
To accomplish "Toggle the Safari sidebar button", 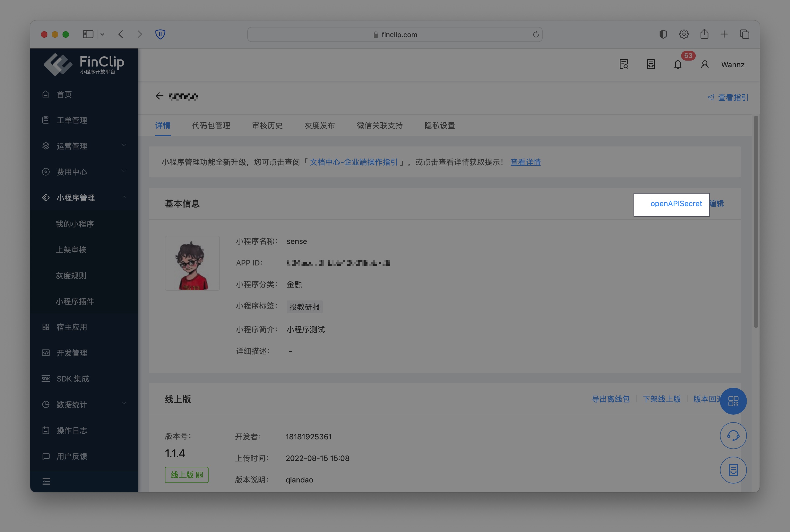I will [x=88, y=34].
